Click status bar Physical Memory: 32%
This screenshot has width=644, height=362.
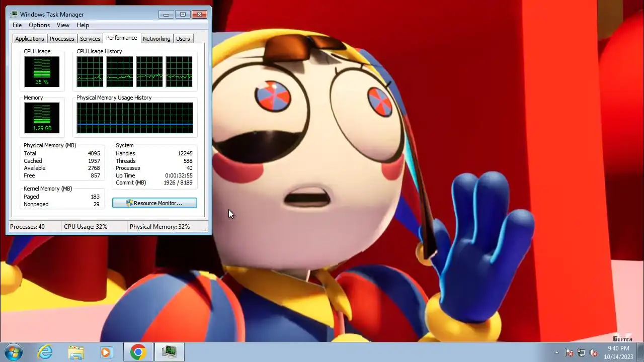159,227
